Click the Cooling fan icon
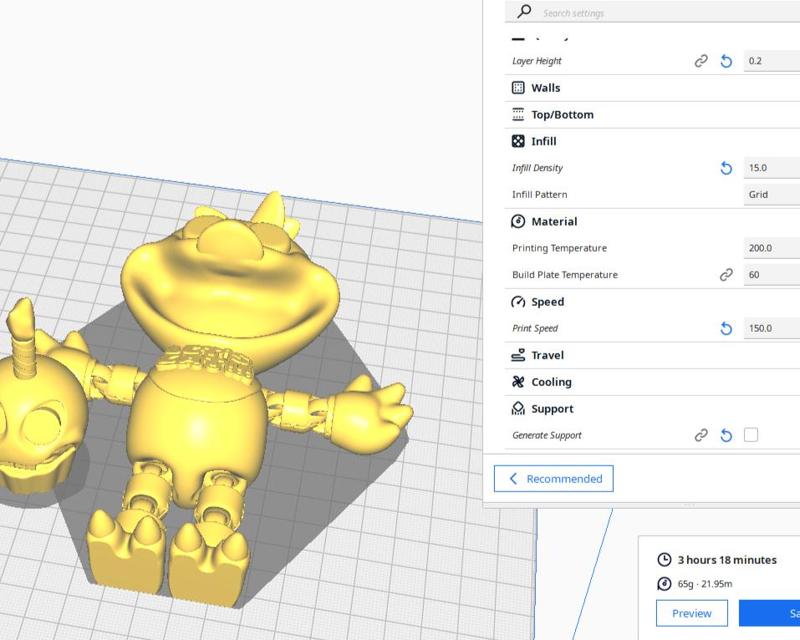This screenshot has width=800, height=640. (x=518, y=382)
